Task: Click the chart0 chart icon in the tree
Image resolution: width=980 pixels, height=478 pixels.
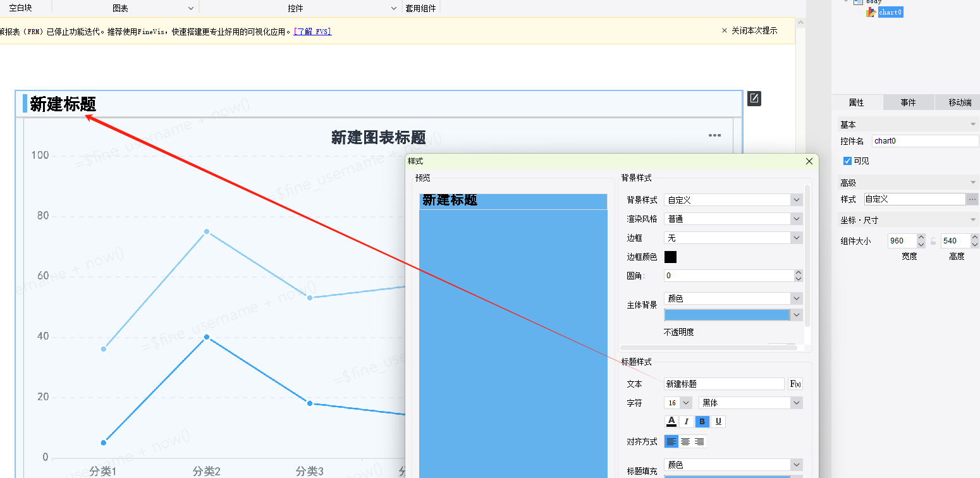Action: [871, 12]
